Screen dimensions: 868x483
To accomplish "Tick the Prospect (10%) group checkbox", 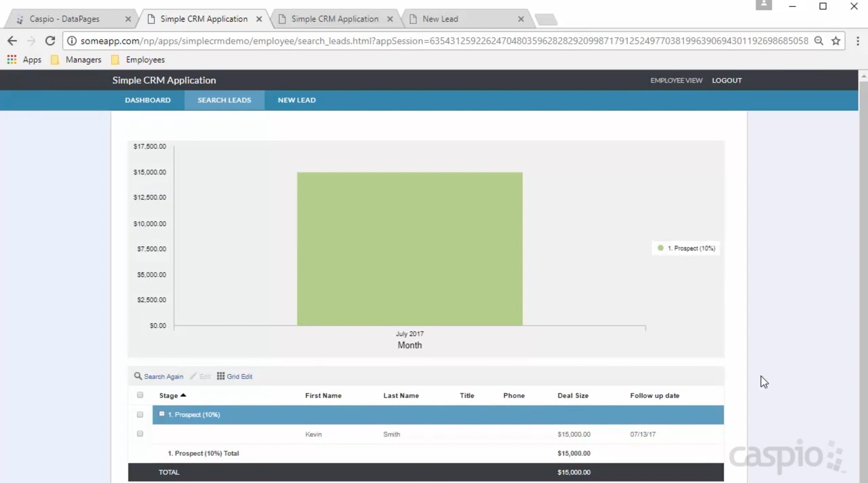I will pos(140,415).
